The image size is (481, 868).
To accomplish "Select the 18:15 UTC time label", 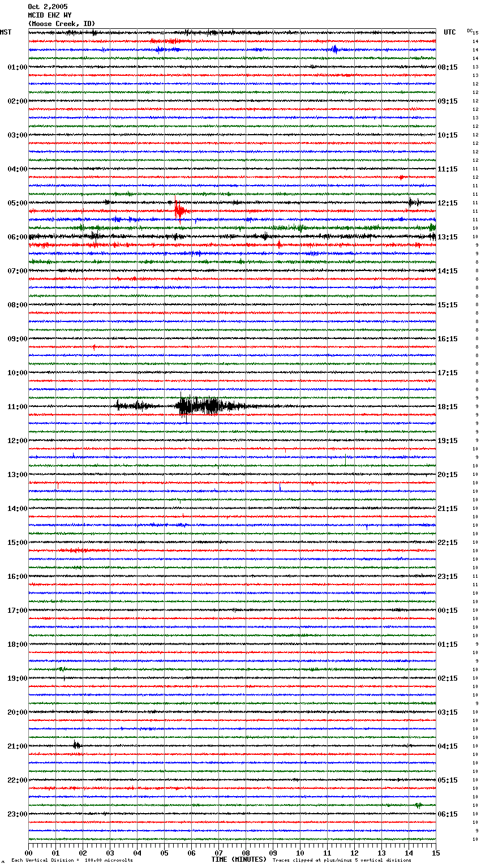I will [x=447, y=407].
